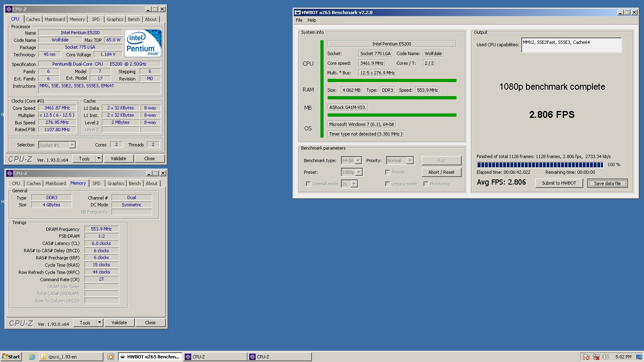Screen dimensions: 644x362
Task: Click Close in the Memory CPU-Z window
Action: point(150,323)
